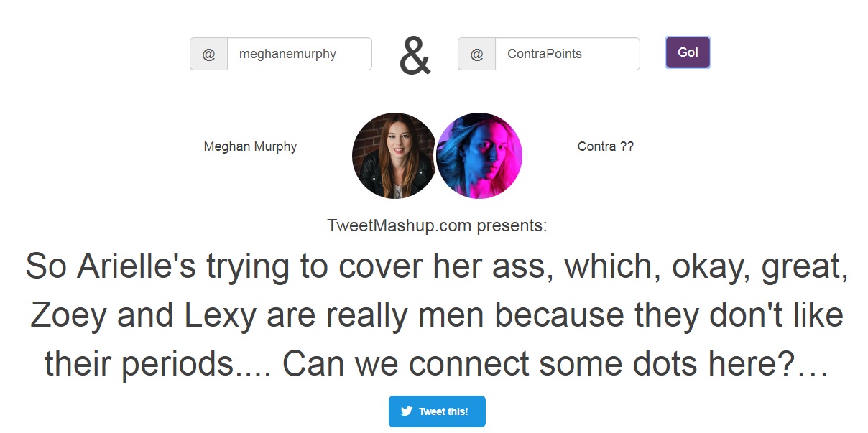This screenshot has width=868, height=433.
Task: Click 'TweetMashup.com presents:' heading
Action: pos(437,225)
